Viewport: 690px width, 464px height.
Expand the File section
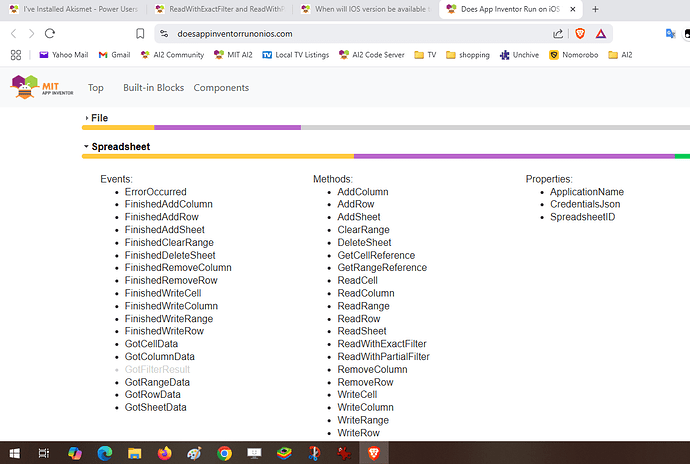pos(96,118)
